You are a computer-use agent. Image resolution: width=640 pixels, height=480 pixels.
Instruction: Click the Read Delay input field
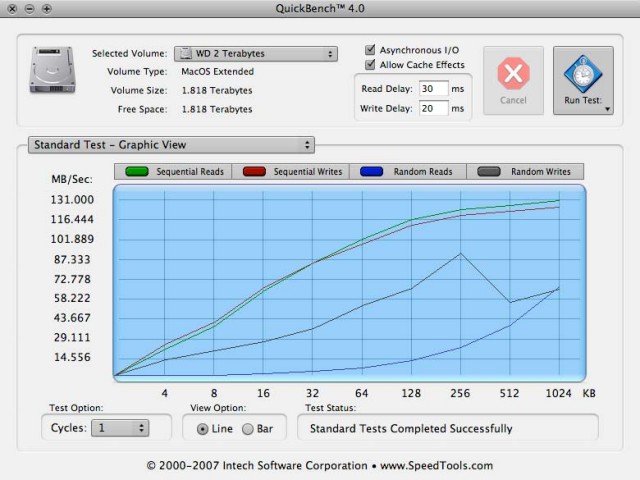[x=433, y=89]
